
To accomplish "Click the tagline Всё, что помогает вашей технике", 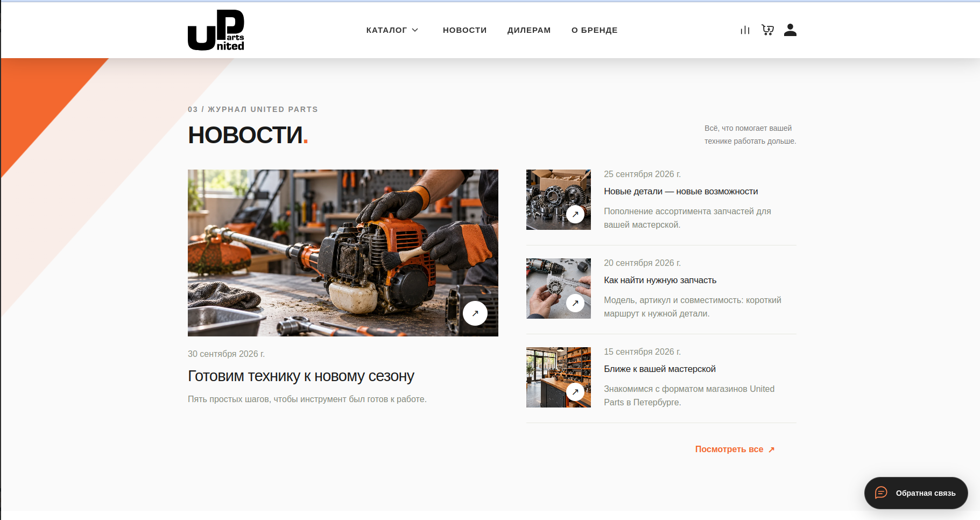I will pos(750,135).
